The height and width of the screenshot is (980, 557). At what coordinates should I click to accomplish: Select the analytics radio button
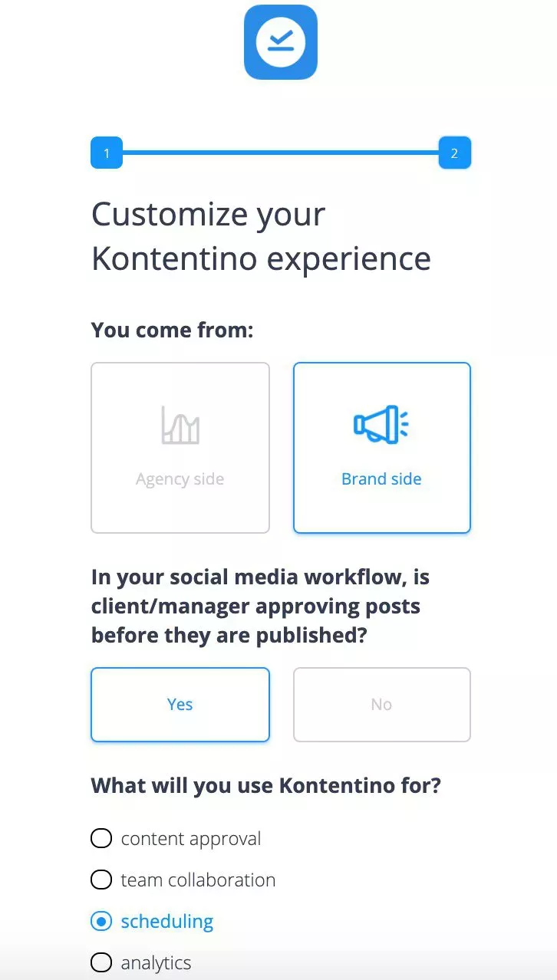pos(101,962)
